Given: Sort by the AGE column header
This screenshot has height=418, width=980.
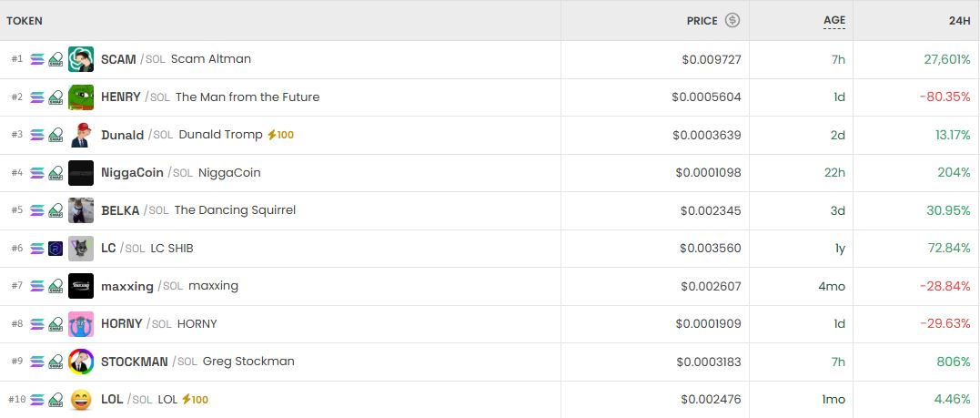Looking at the screenshot, I should pyautogui.click(x=834, y=20).
